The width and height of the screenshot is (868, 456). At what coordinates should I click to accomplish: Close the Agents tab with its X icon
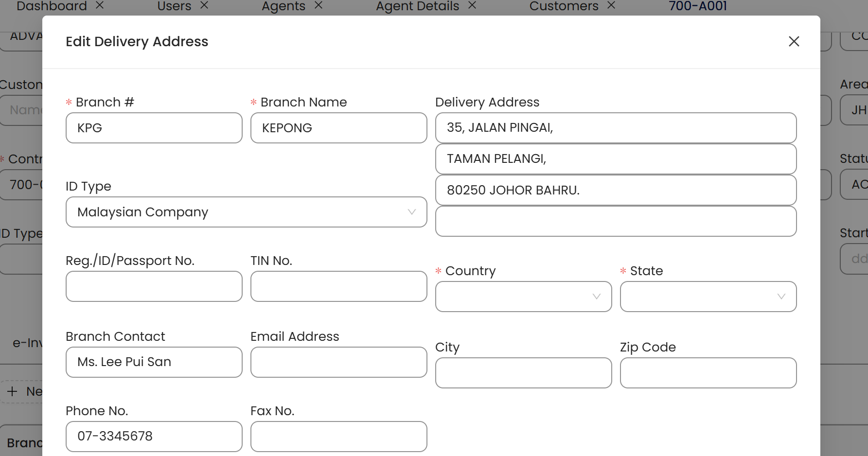pos(319,5)
